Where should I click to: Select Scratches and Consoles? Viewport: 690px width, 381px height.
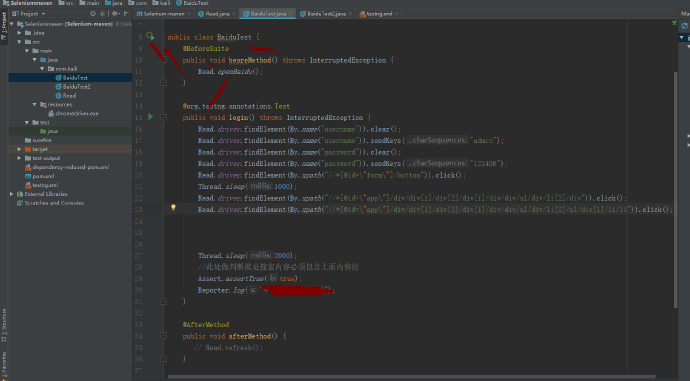[x=50, y=203]
